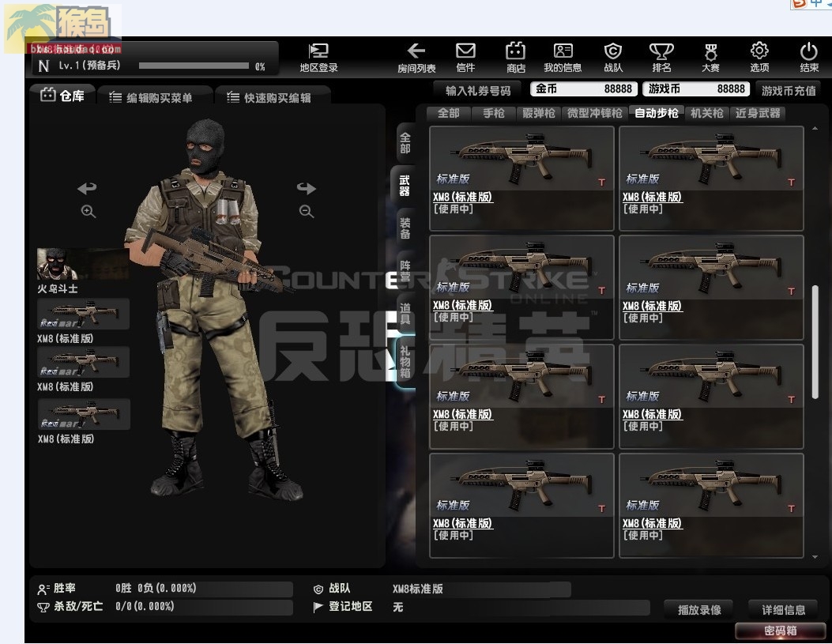The image size is (832, 644).
Task: Select the vertical 全部 category tab
Action: 405,143
